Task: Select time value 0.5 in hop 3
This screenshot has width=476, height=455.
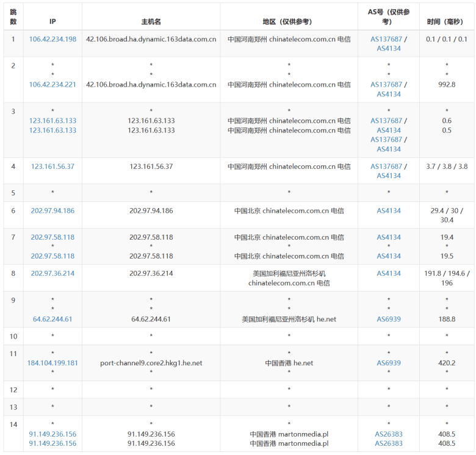Action: (x=447, y=131)
